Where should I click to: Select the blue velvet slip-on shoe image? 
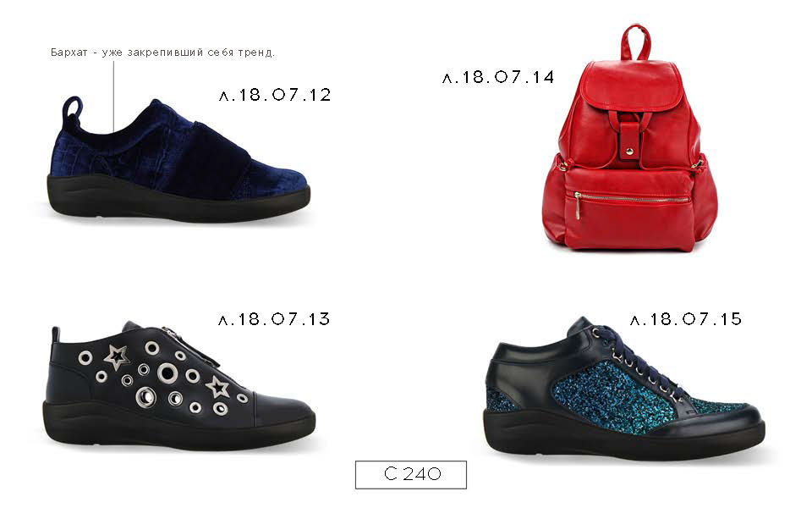pyautogui.click(x=178, y=160)
